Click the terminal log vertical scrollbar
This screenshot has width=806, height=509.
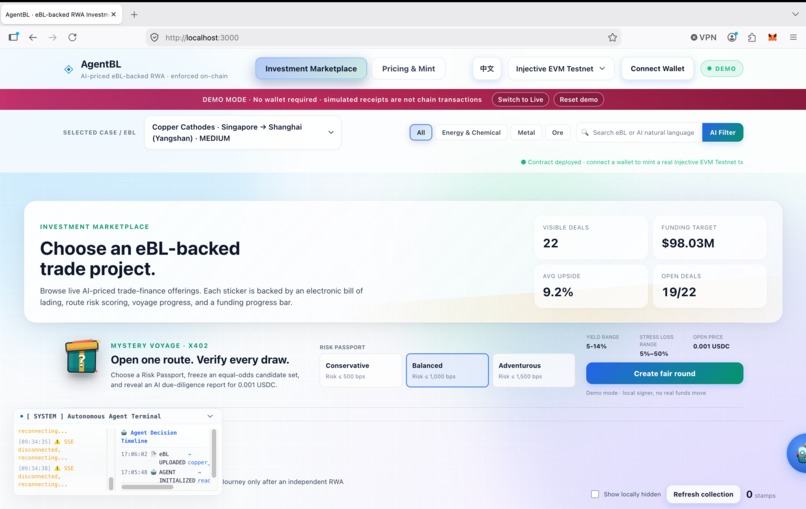[111, 483]
